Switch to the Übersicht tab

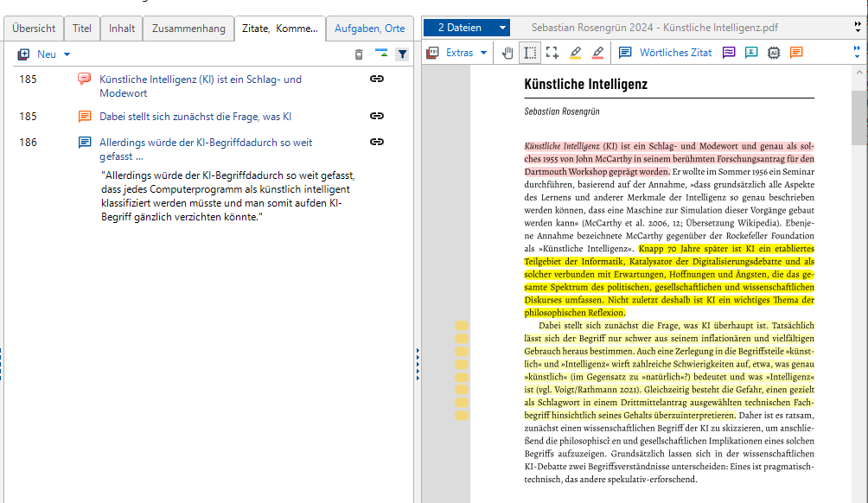tap(34, 29)
